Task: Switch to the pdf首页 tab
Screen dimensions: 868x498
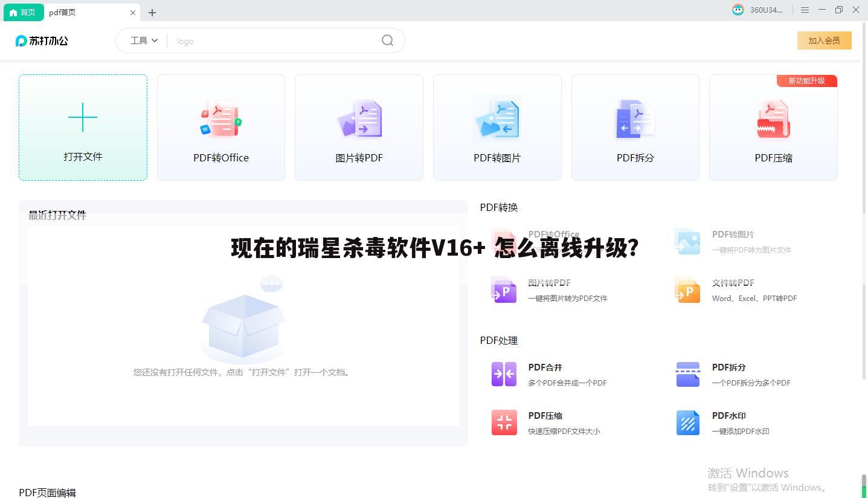Action: [93, 12]
